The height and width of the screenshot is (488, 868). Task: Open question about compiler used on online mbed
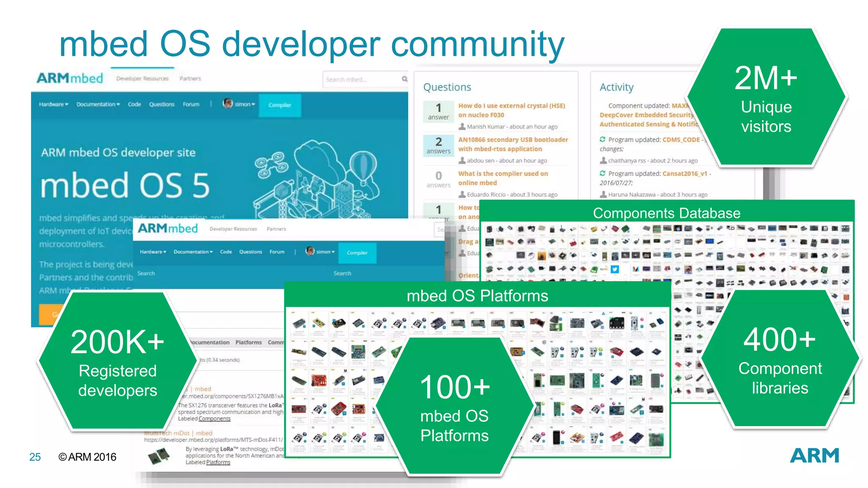(503, 178)
